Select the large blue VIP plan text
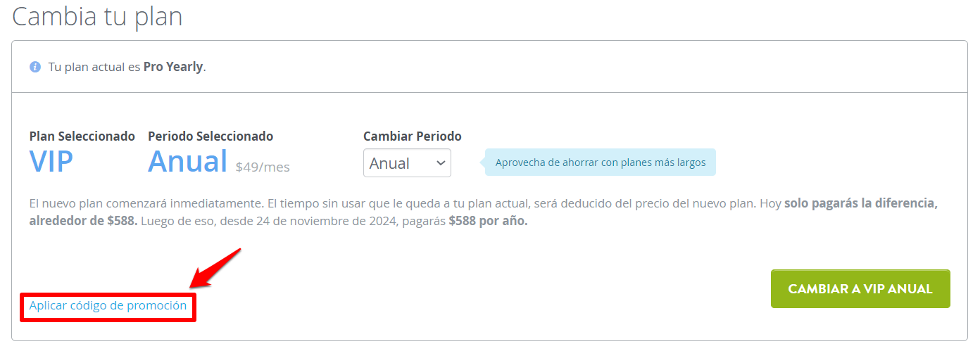This screenshot has width=980, height=351. (51, 162)
